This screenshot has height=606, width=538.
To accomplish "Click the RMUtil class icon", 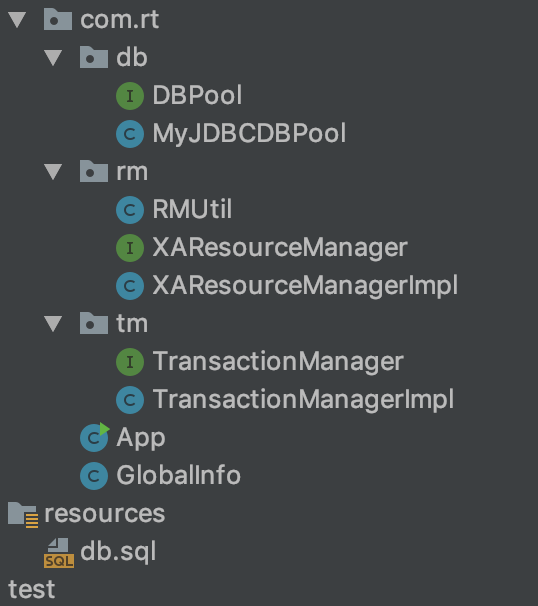I will 130,210.
